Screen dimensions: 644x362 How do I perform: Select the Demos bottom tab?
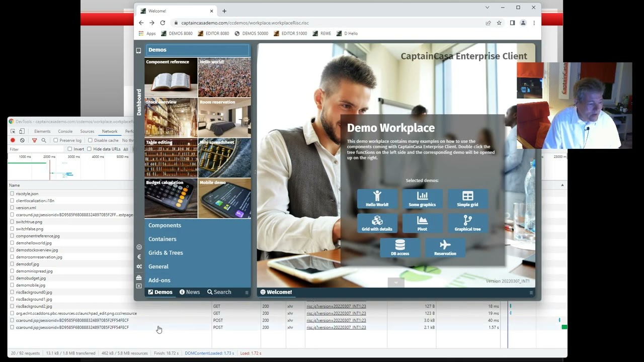pyautogui.click(x=160, y=292)
